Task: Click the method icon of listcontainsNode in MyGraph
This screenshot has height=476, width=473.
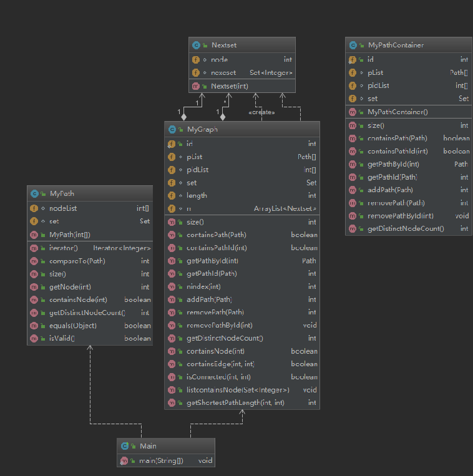Action: 172,390
